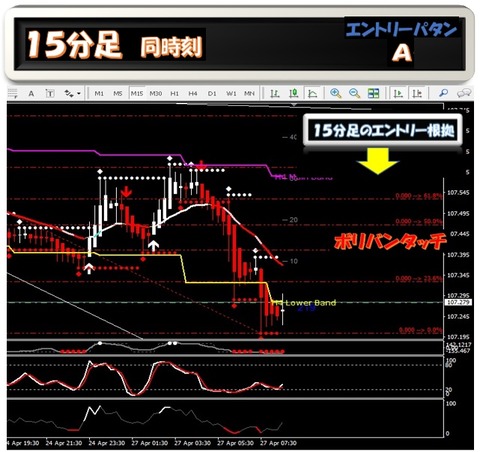Switch to D1 daily timeframe
The height and width of the screenshot is (452, 480).
click(x=212, y=94)
